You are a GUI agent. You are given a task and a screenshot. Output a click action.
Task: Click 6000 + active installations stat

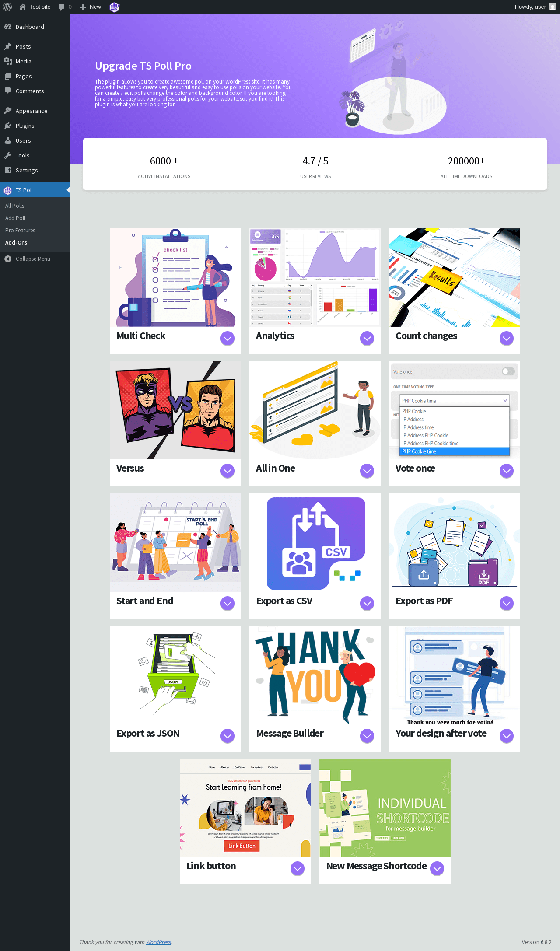click(164, 167)
